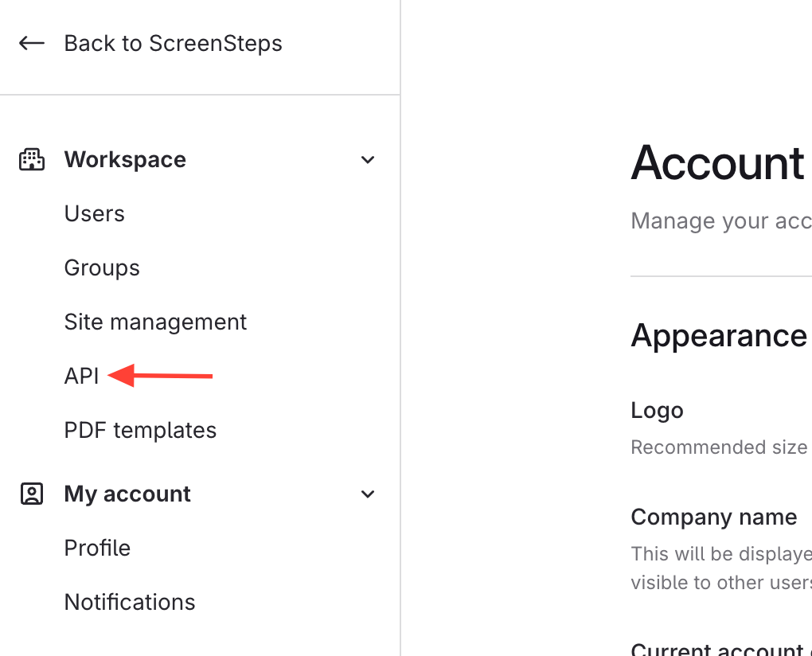Click the Logo field label
This screenshot has height=656, width=812.
tap(657, 410)
